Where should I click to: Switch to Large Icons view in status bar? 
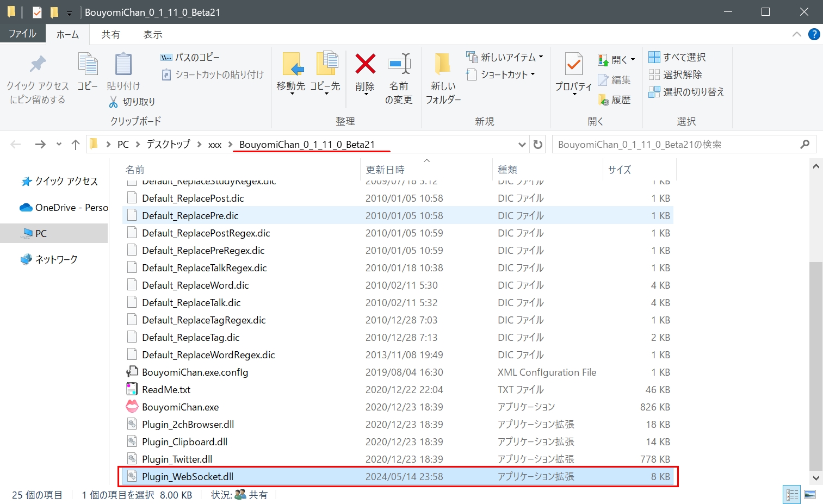(x=810, y=495)
